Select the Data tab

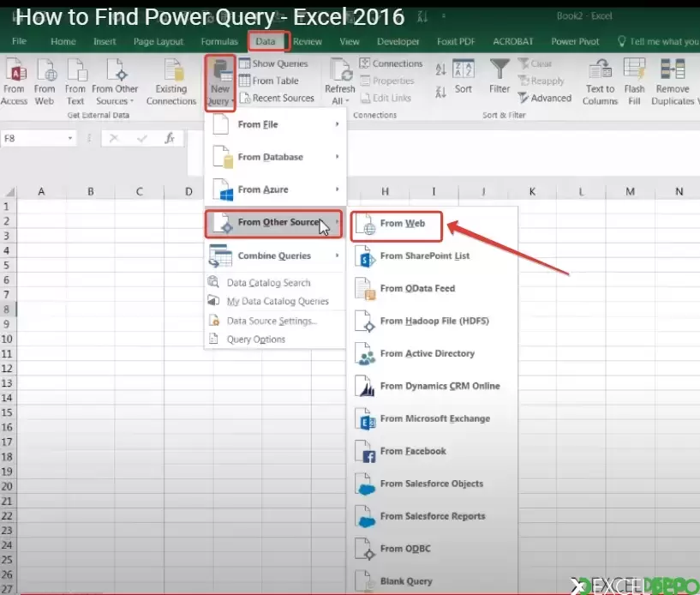[266, 41]
